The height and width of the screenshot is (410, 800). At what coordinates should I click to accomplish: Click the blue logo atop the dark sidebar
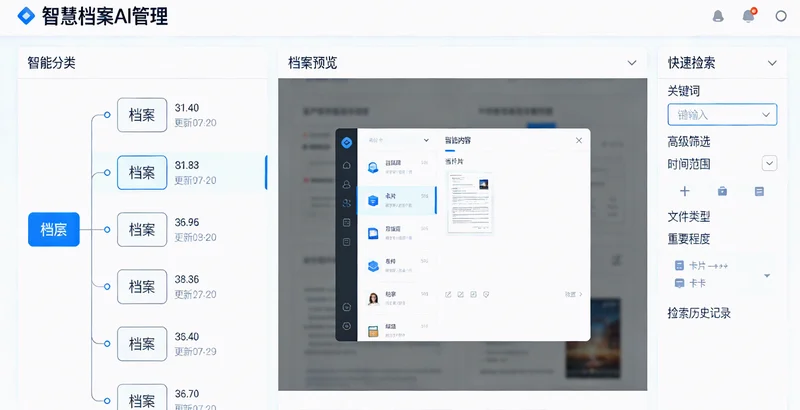point(347,141)
